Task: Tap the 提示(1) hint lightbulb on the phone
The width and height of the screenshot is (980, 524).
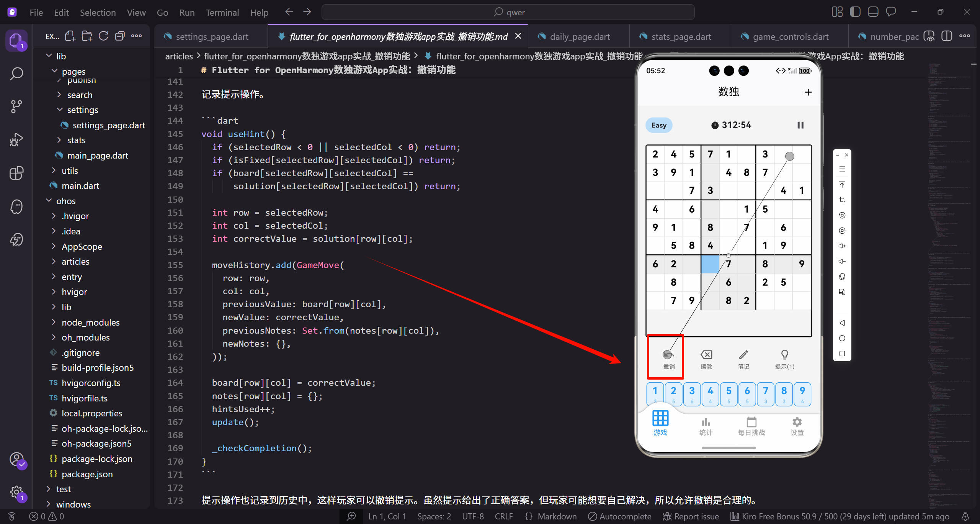Action: point(784,359)
